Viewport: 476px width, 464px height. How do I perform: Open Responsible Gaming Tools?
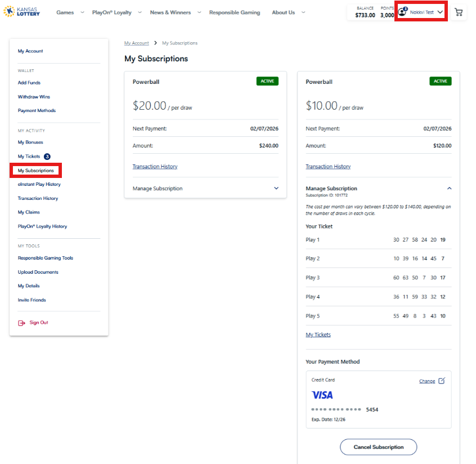point(46,258)
